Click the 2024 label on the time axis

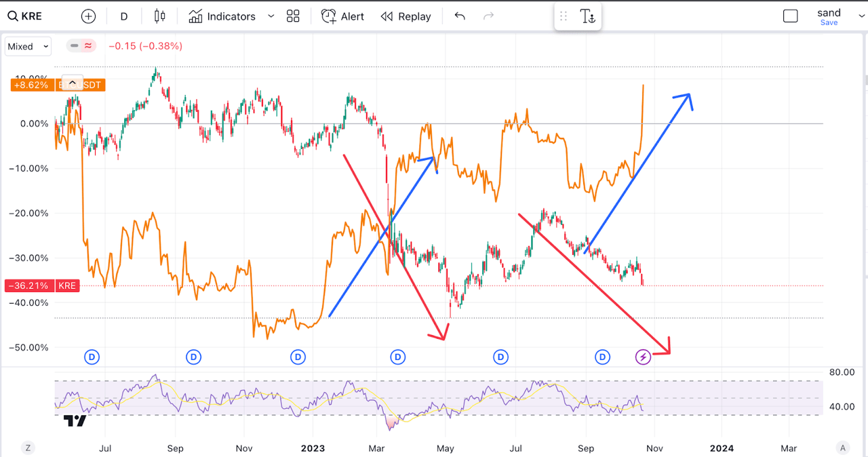(x=722, y=448)
